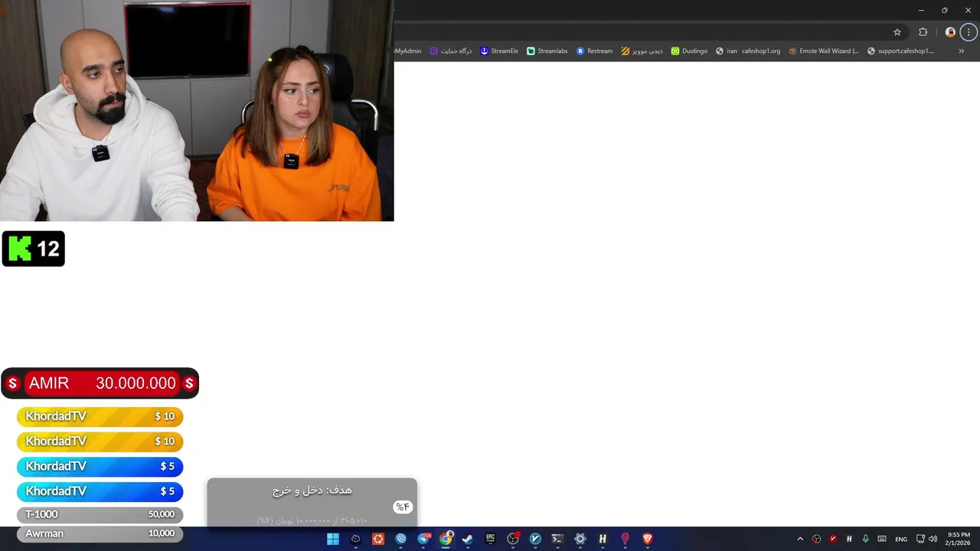980x551 pixels.
Task: Open the touch keyboard tray icon
Action: point(882,539)
